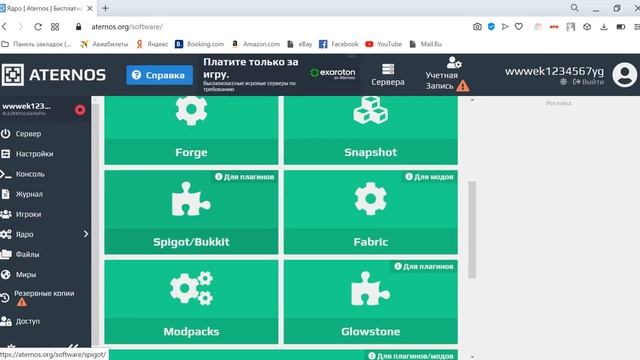Open the Авиабилеты bookmark
The width and height of the screenshot is (640, 360).
pyautogui.click(x=104, y=44)
